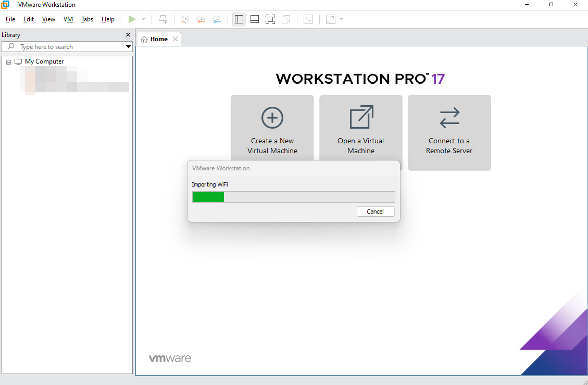
Task: Toggle the thumbnail bar view icon
Action: coord(255,19)
